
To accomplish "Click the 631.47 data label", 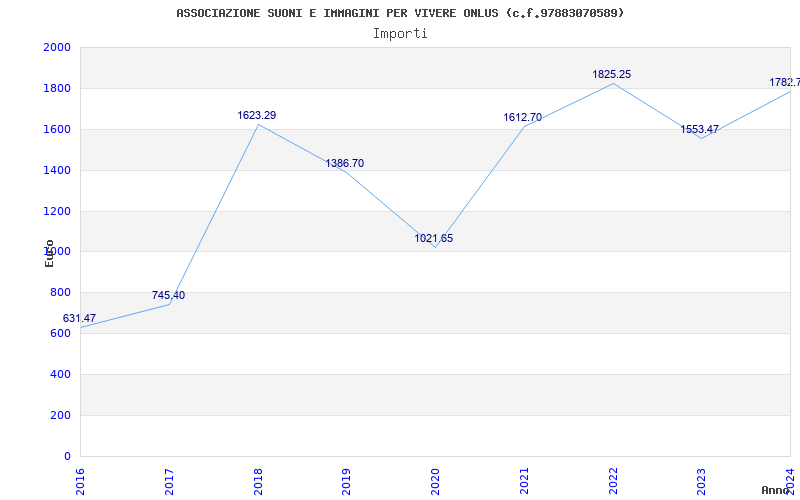I will click(79, 318).
